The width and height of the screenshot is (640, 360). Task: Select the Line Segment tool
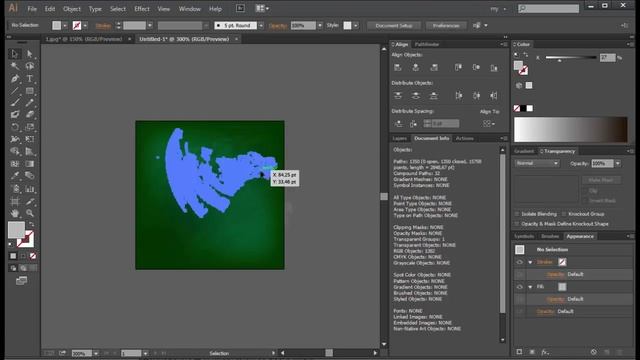pos(15,91)
